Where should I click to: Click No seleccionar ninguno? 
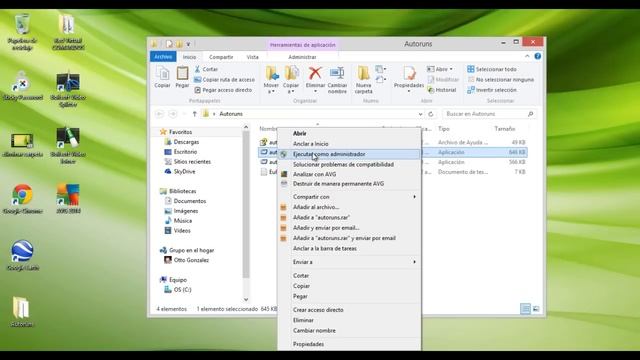(500, 80)
